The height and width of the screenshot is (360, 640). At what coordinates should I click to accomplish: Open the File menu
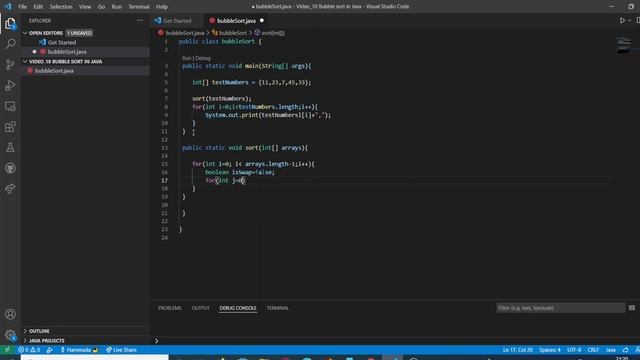22,7
